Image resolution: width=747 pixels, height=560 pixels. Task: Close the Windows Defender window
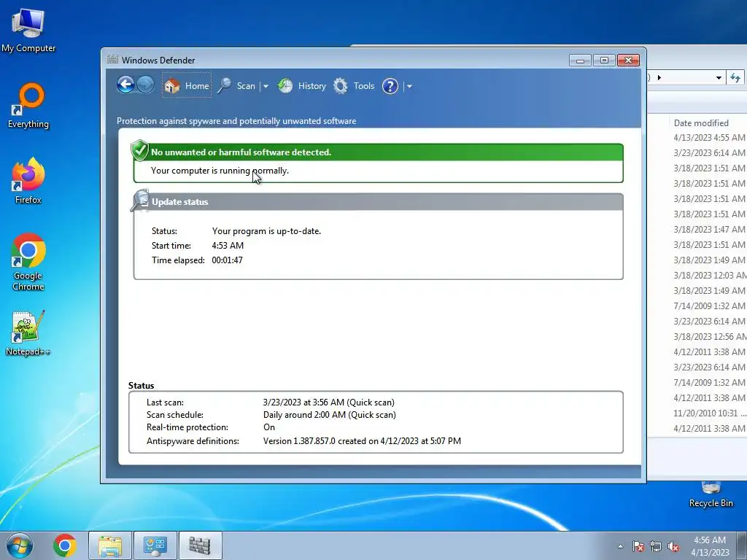628,60
